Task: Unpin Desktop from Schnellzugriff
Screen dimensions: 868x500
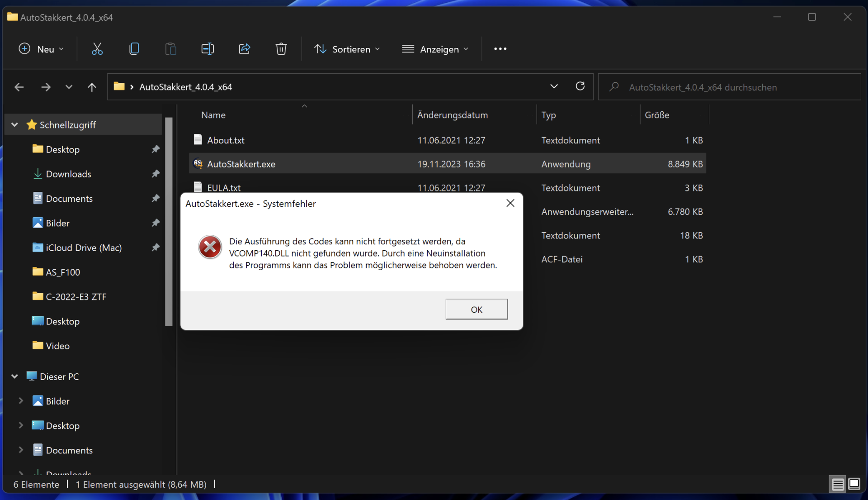Action: [156, 149]
